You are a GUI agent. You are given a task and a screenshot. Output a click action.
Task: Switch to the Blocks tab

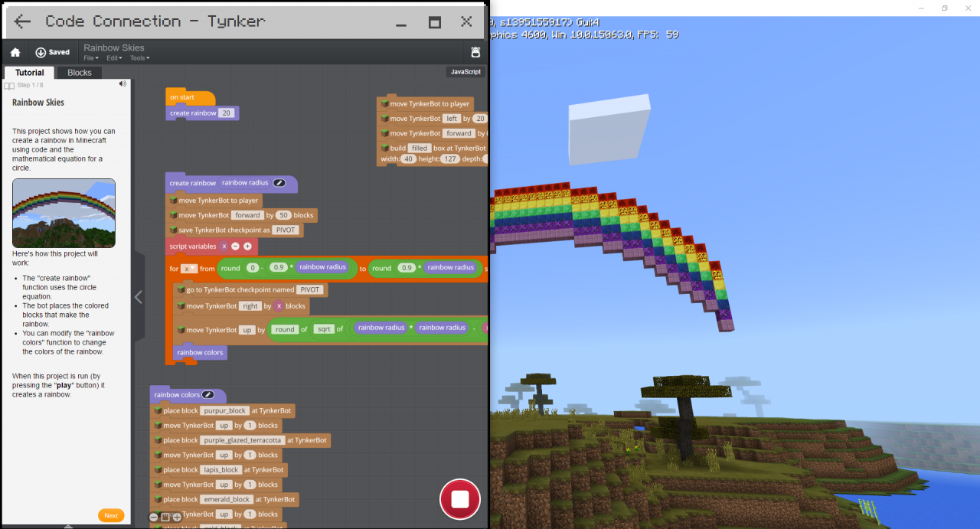(80, 73)
